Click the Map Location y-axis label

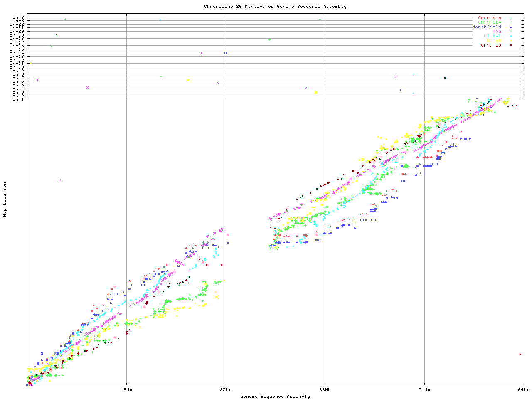coord(5,199)
